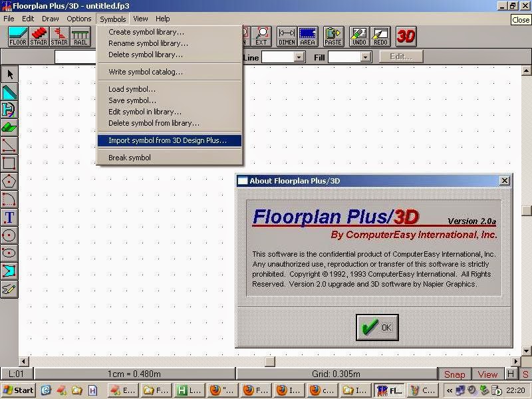
Task: Select the AREA measurement tool
Action: [308, 37]
